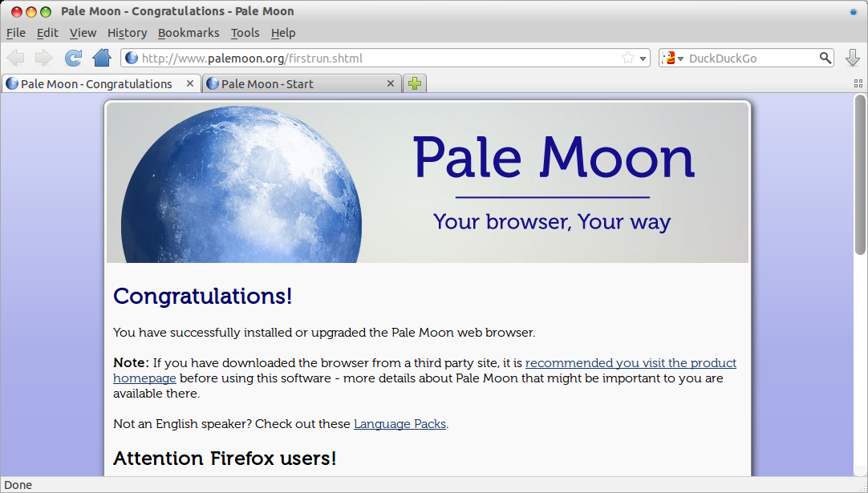Open the Language Packs link
The height and width of the screenshot is (493, 868).
click(x=400, y=424)
